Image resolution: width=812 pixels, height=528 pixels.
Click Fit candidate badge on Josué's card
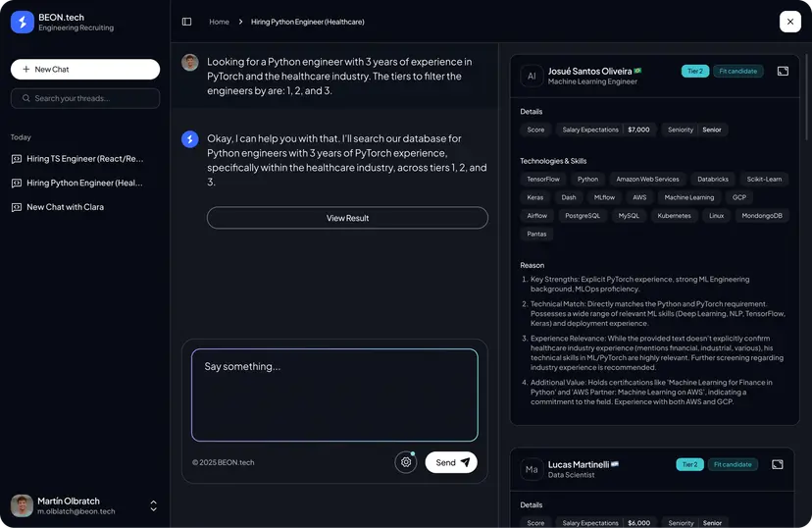pos(737,71)
